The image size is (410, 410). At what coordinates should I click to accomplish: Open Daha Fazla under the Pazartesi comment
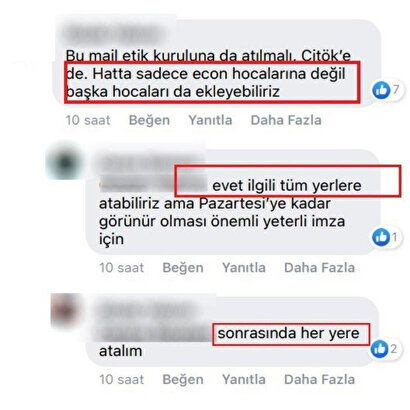click(x=319, y=267)
